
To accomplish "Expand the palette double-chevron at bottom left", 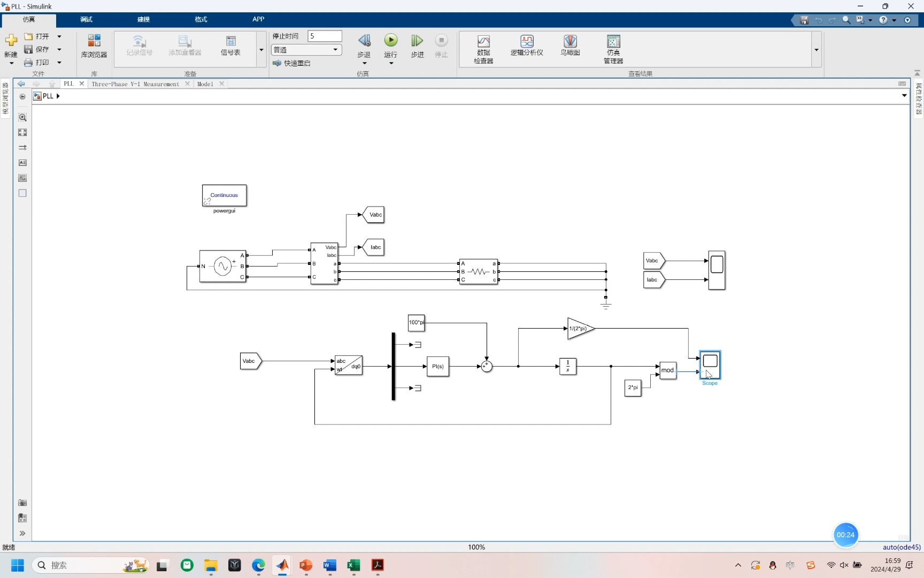I will coord(22,534).
